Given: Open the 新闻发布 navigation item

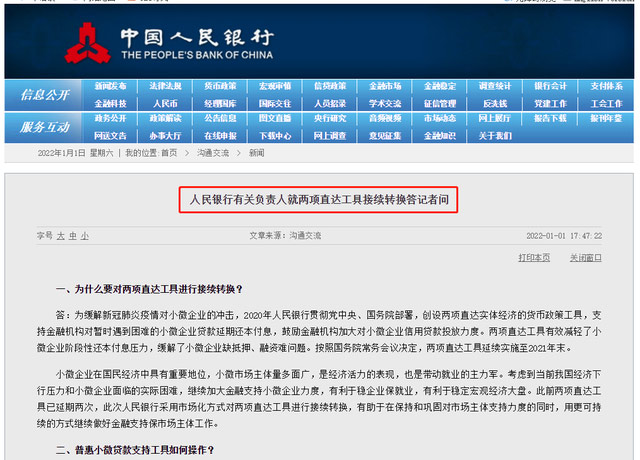Looking at the screenshot, I should pyautogui.click(x=110, y=87).
